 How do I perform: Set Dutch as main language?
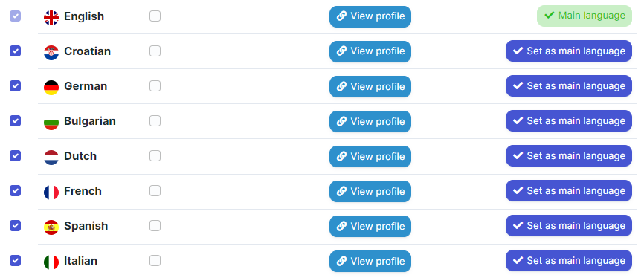pos(568,155)
